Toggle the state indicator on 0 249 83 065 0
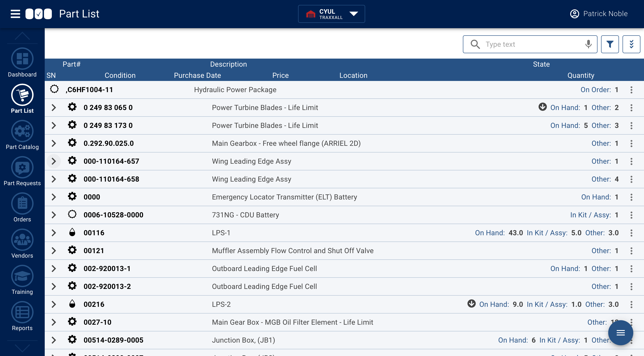 tap(542, 107)
